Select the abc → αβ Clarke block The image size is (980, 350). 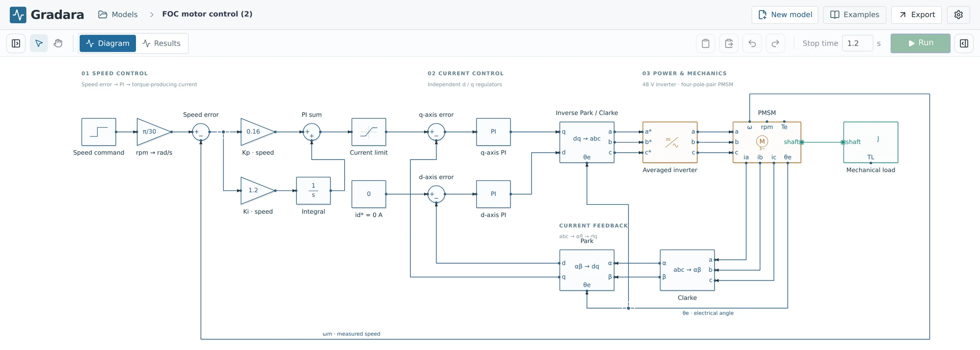click(687, 270)
